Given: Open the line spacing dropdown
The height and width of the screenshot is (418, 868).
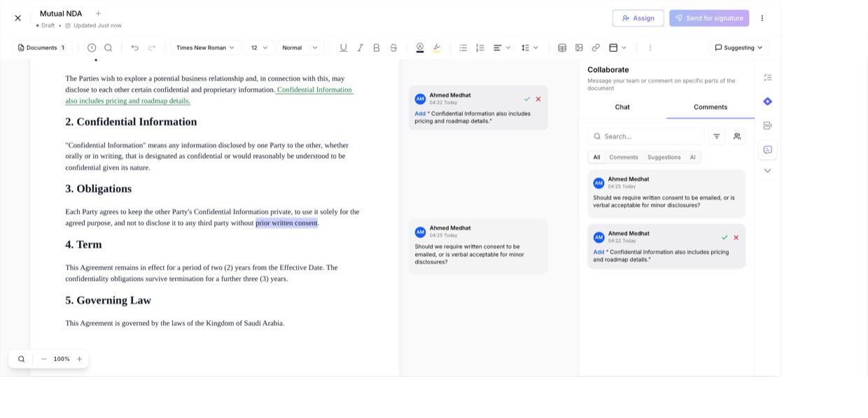Looking at the screenshot, I should [x=530, y=48].
